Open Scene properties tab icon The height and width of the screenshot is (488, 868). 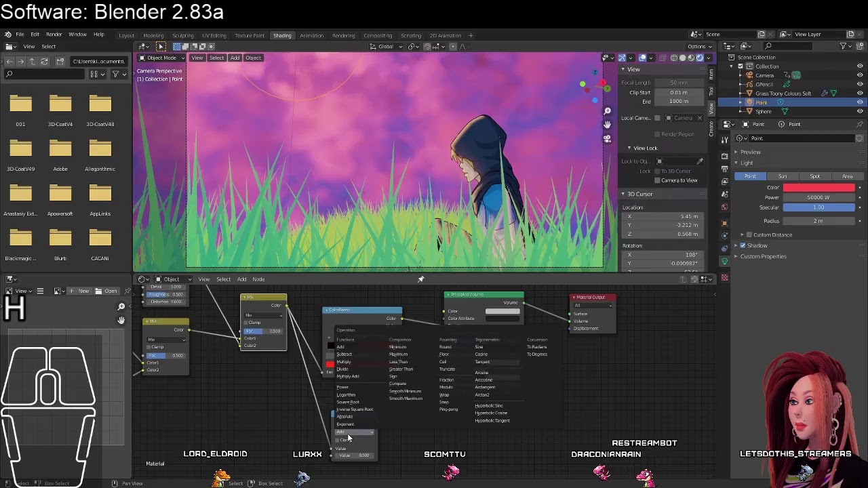pos(724,194)
